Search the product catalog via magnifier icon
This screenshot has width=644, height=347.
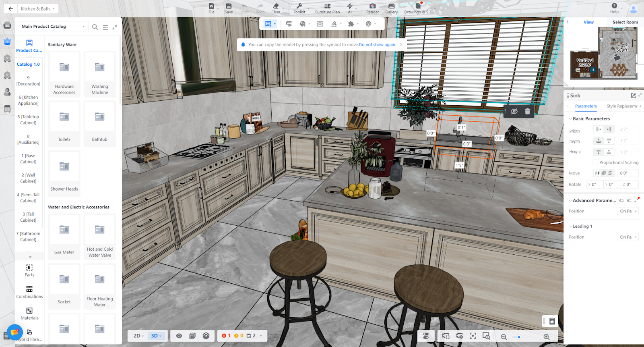pyautogui.click(x=95, y=27)
